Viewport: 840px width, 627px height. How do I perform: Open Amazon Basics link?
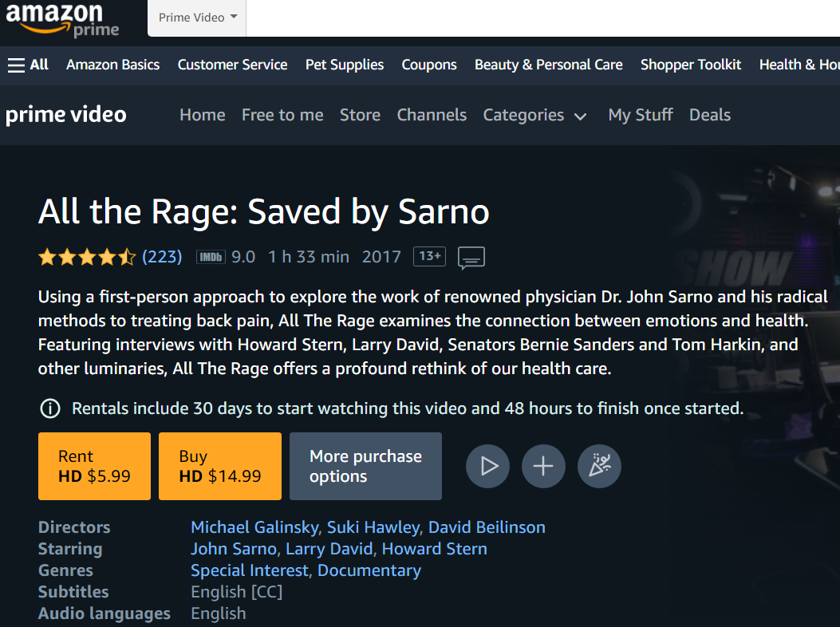point(113,65)
